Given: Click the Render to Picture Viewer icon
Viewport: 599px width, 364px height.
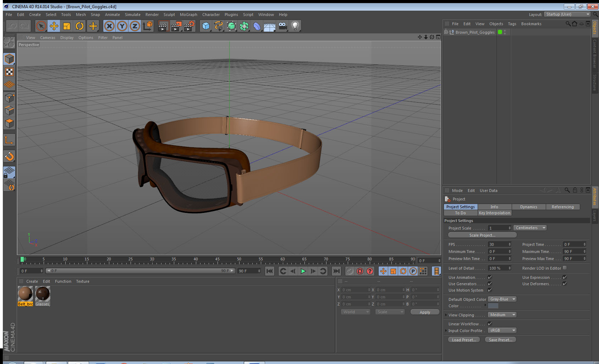Looking at the screenshot, I should click(176, 26).
